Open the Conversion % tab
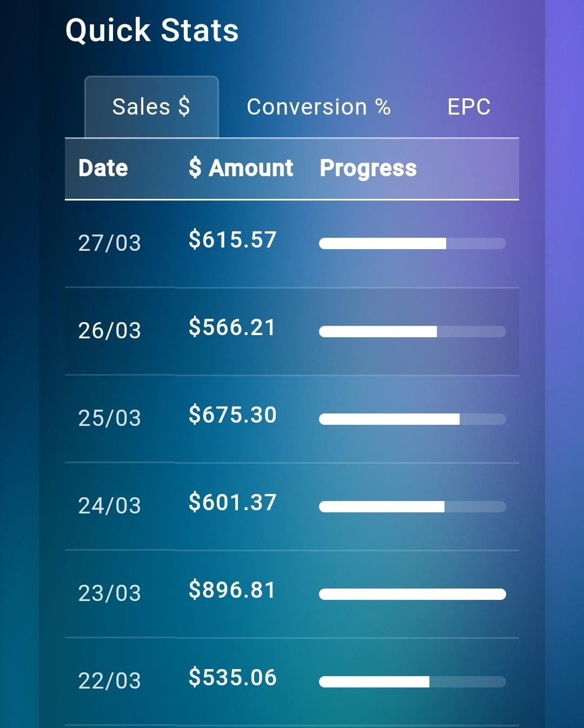 318,107
